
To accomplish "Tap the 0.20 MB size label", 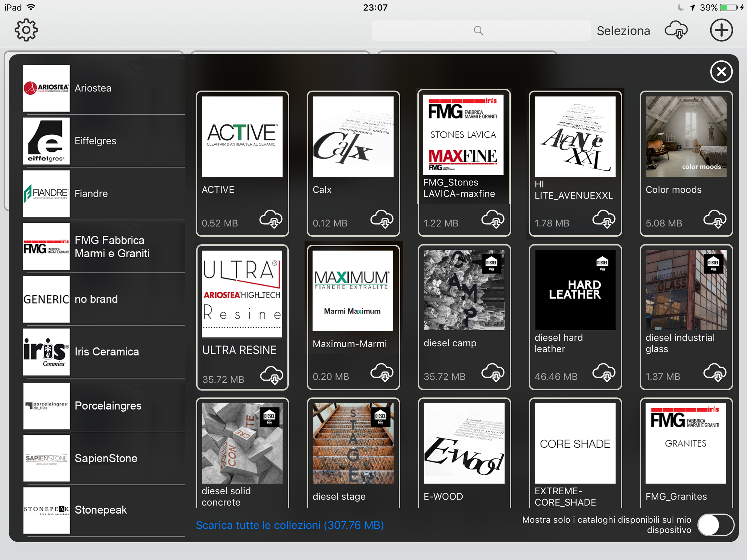I will click(x=331, y=377).
